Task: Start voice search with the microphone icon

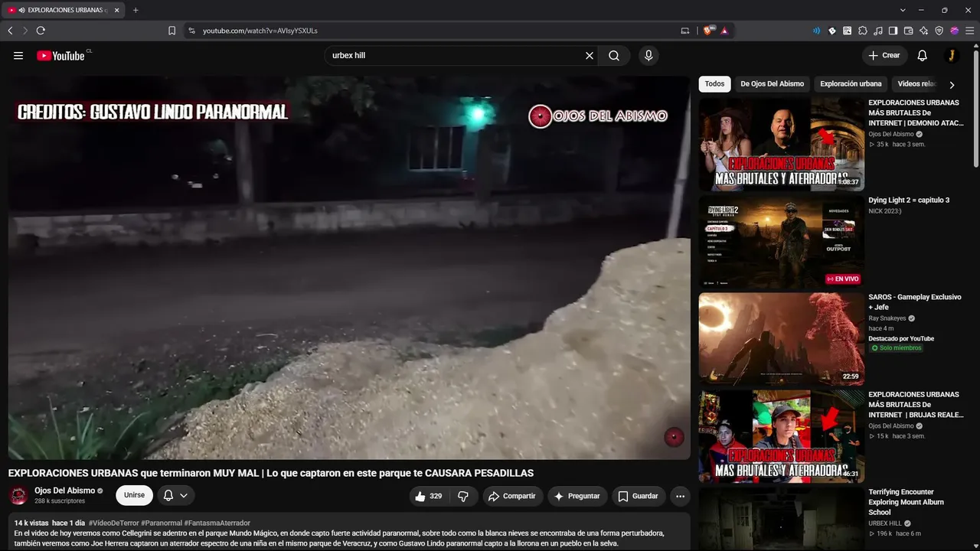Action: pos(648,56)
